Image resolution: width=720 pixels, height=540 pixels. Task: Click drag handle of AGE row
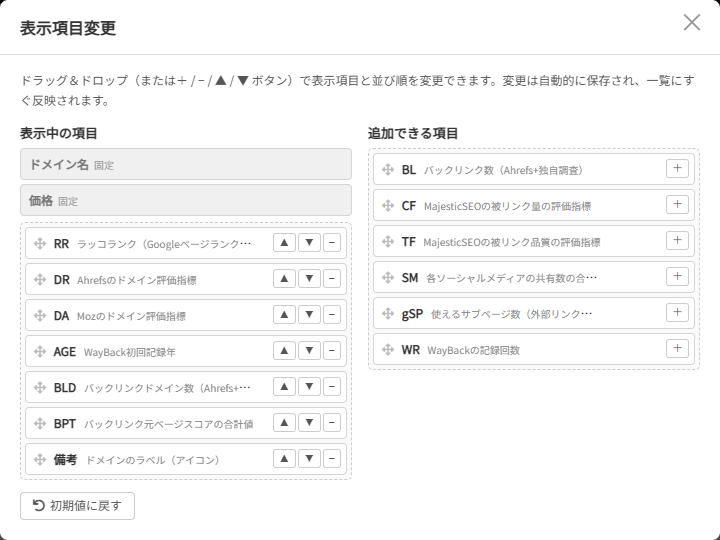tap(40, 351)
